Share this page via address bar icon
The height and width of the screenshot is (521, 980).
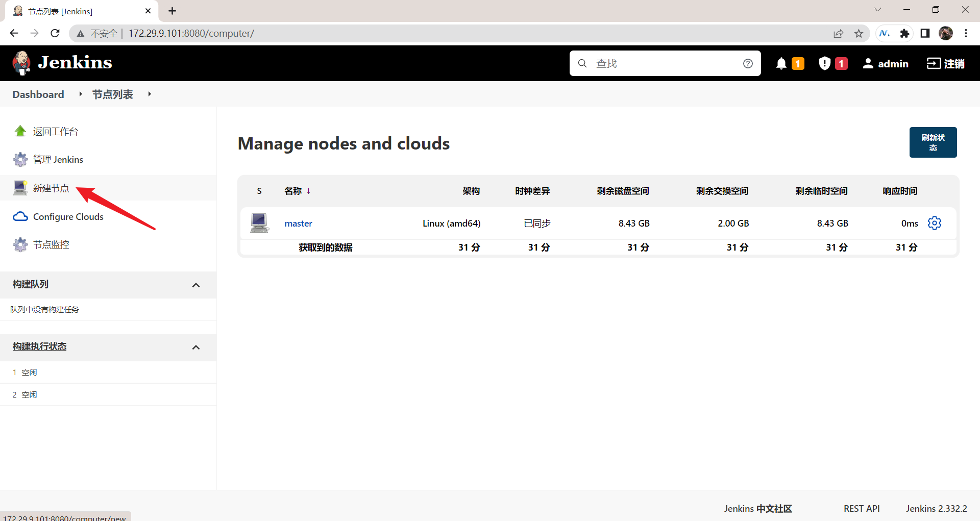(x=838, y=34)
